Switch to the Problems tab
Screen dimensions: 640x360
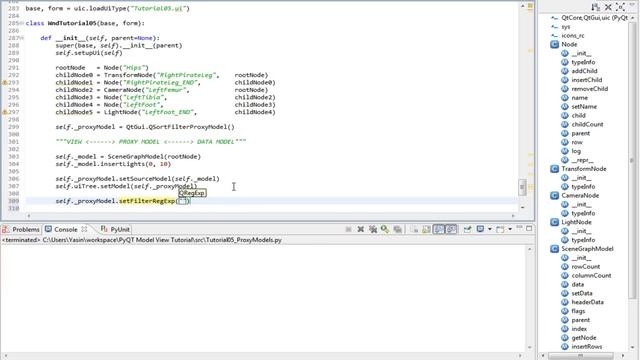point(21,229)
